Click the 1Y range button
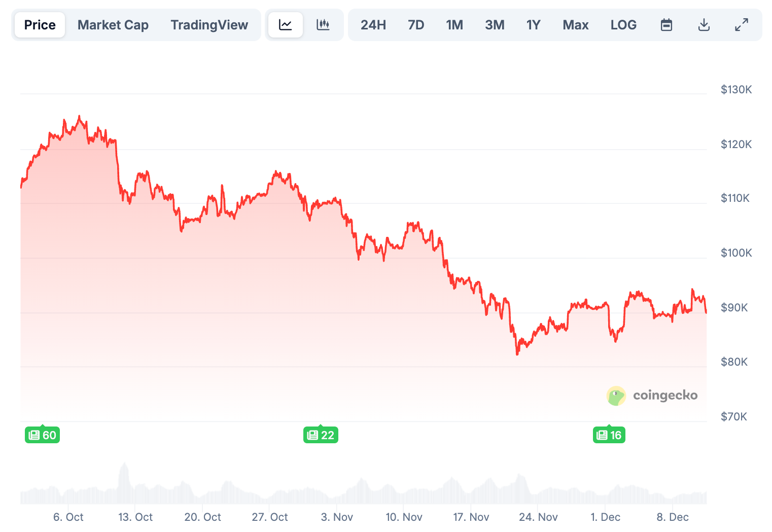This screenshot has height=532, width=772. [533, 24]
